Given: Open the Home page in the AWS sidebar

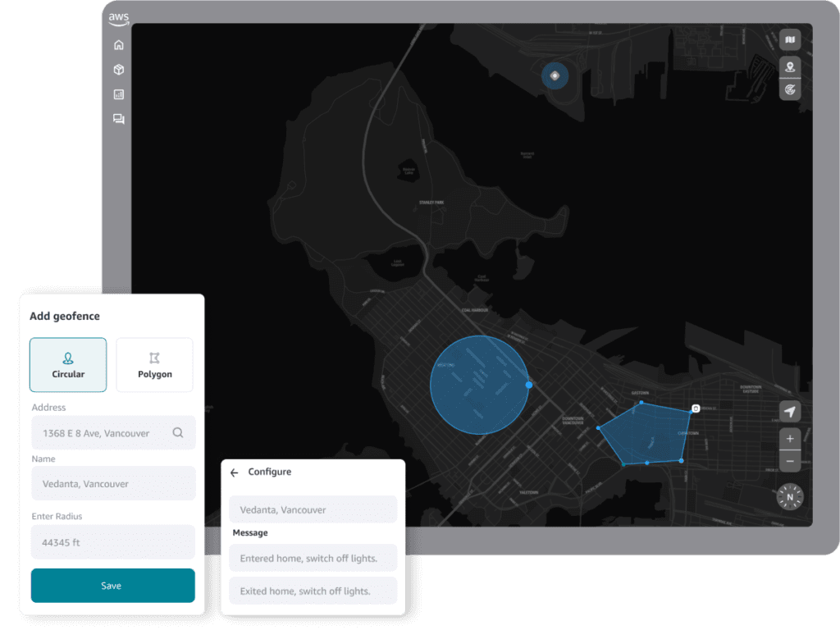Looking at the screenshot, I should (x=118, y=45).
